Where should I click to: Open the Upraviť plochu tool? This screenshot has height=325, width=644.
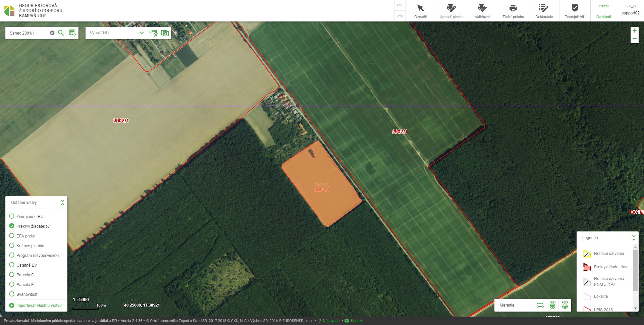pyautogui.click(x=451, y=11)
